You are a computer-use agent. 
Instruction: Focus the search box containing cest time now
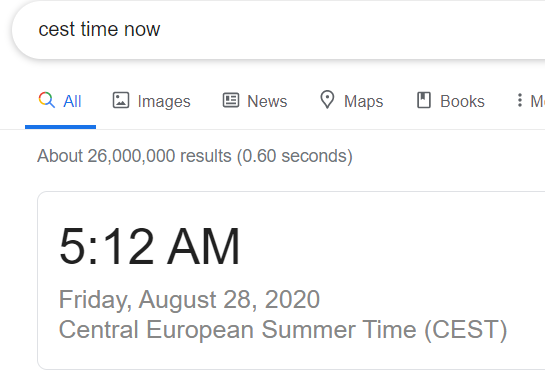(278, 30)
